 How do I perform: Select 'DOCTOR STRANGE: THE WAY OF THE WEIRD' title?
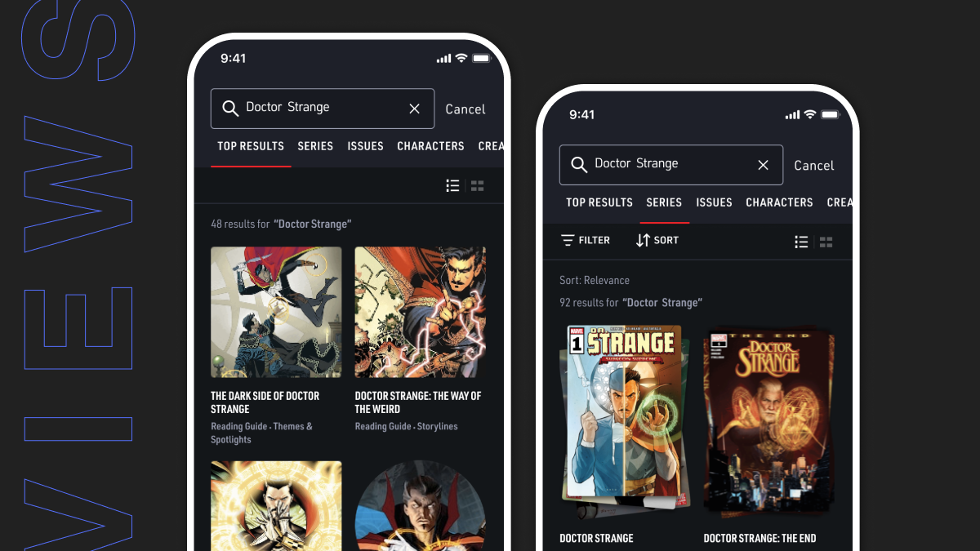click(418, 402)
